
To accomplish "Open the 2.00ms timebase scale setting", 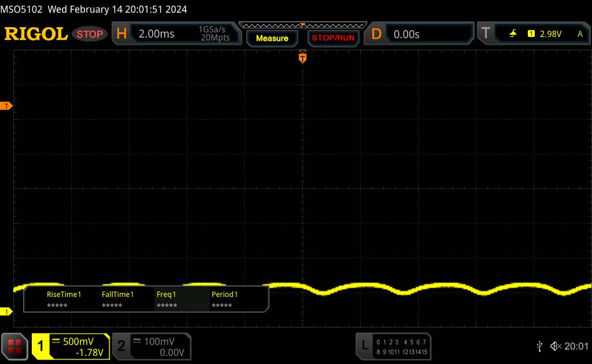I will tap(157, 34).
